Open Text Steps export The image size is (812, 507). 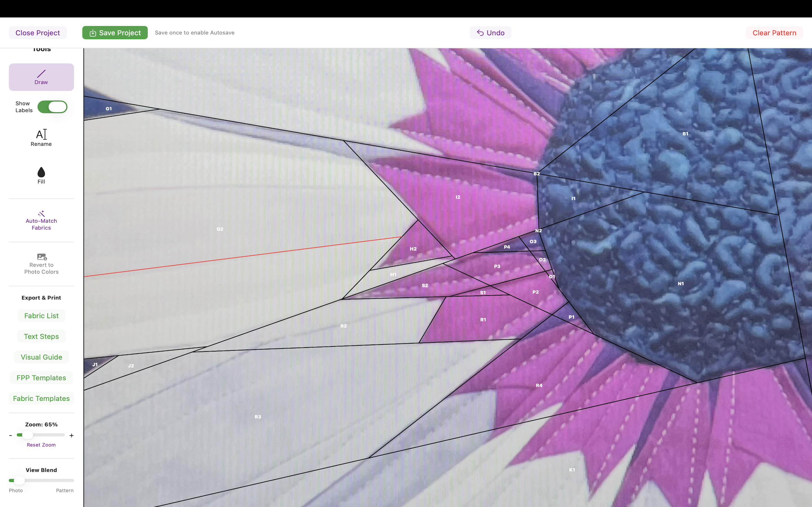point(41,336)
